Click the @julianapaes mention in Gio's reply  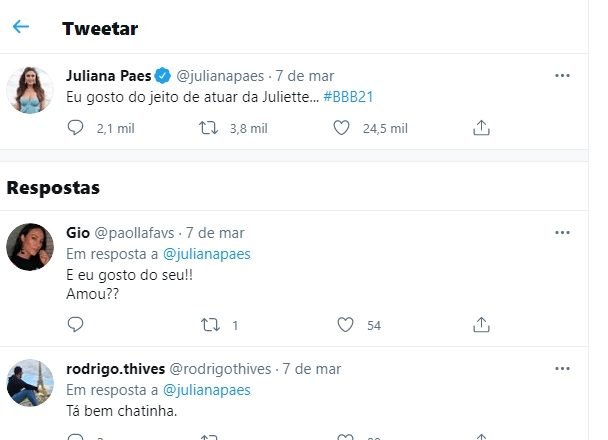click(207, 254)
